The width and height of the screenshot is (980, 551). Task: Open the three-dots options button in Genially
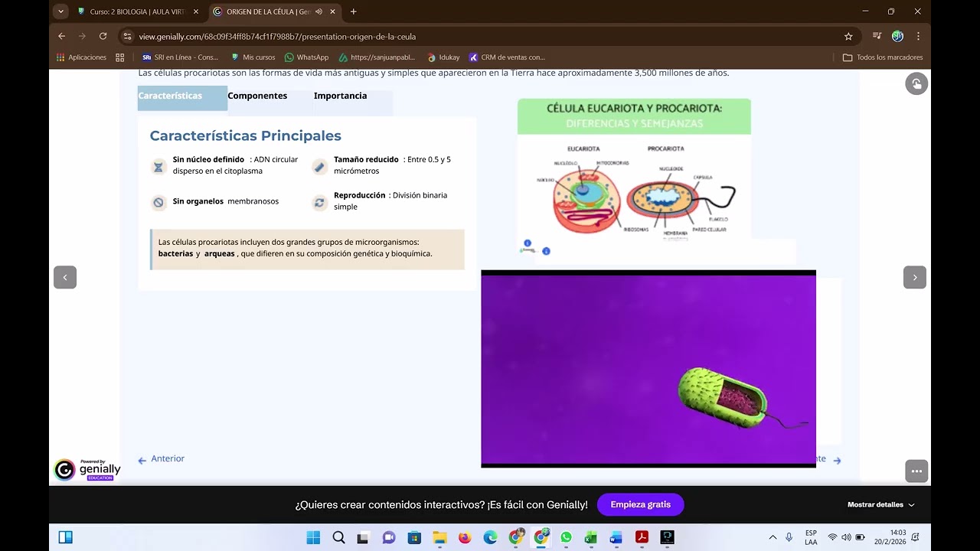click(916, 471)
